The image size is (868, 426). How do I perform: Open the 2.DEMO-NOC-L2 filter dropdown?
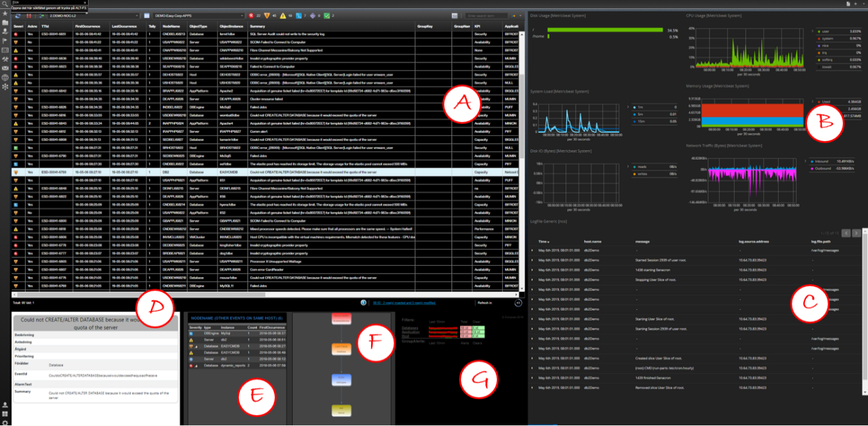[93, 15]
